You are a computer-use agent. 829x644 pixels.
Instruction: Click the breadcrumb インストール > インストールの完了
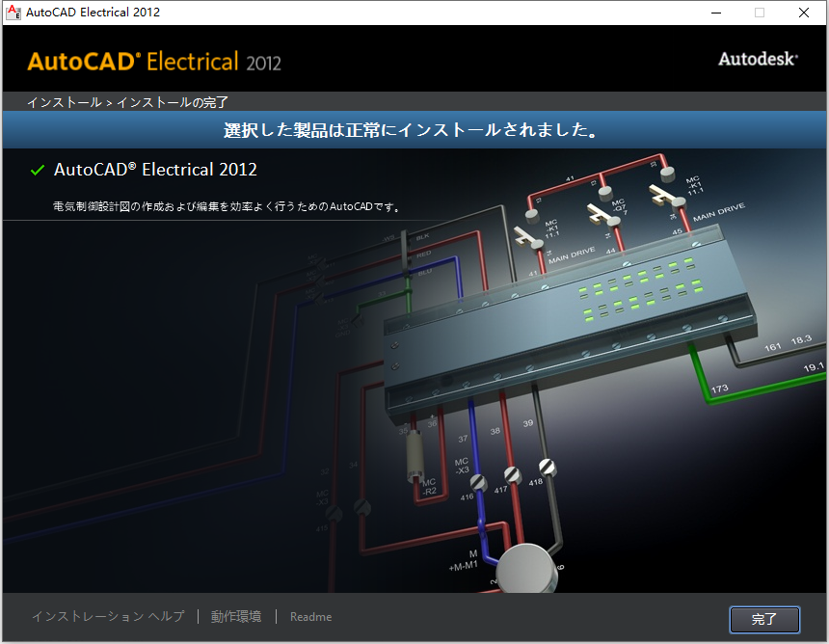pos(127,102)
